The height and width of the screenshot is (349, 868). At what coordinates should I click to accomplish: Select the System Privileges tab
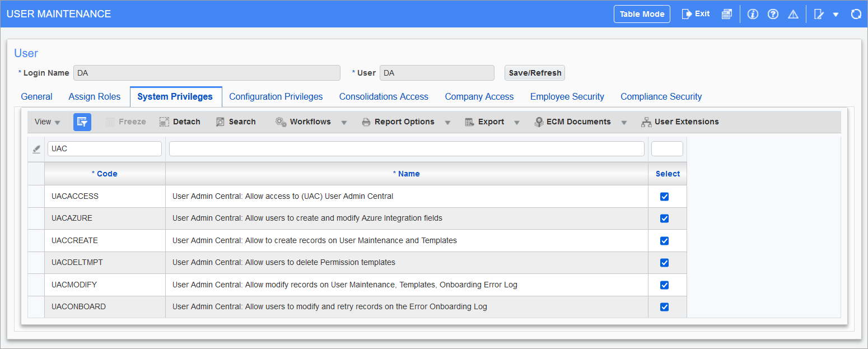click(x=175, y=96)
